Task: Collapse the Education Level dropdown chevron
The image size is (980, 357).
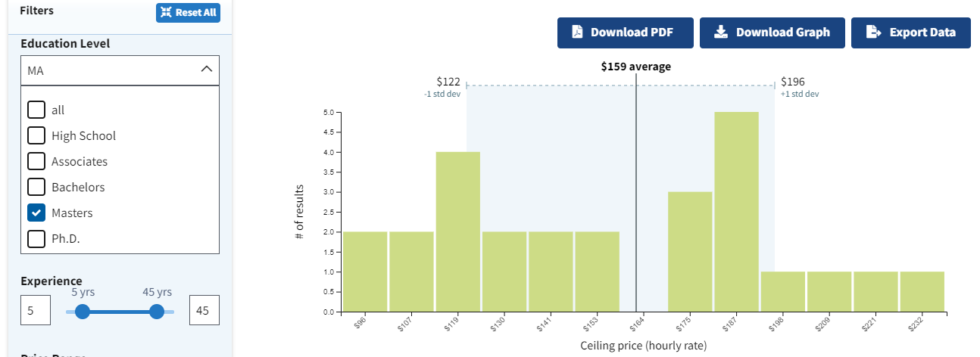Action: coord(206,70)
